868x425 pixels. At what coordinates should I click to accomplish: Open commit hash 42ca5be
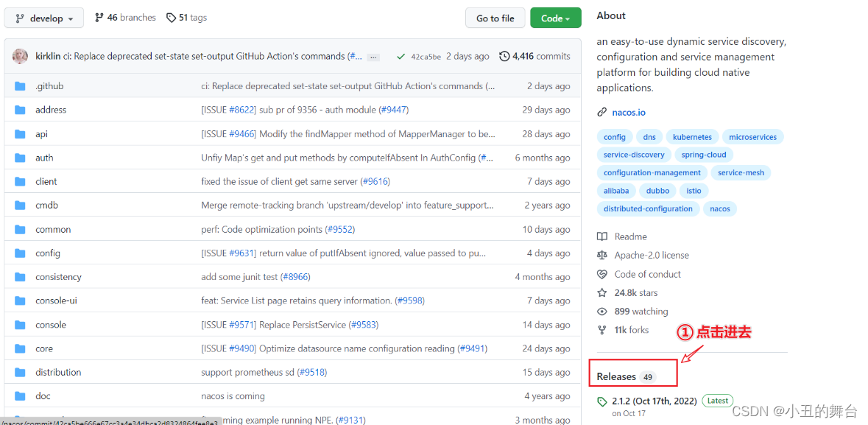(x=426, y=57)
